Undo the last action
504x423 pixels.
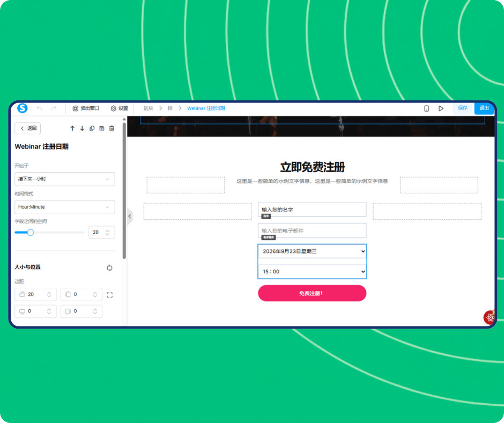click(39, 108)
